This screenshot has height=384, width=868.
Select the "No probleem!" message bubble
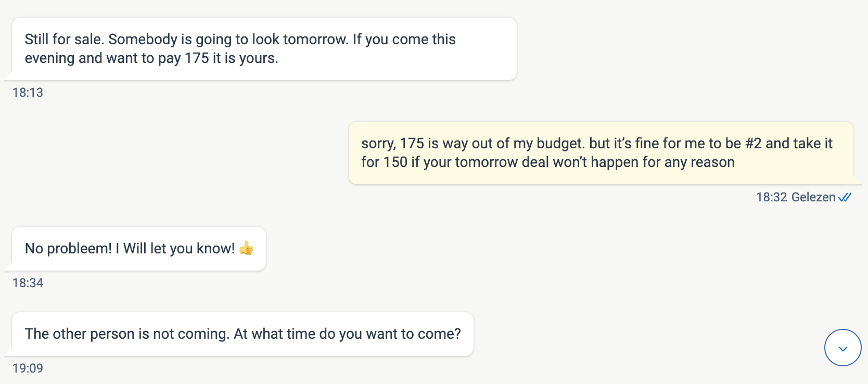pyautogui.click(x=138, y=249)
